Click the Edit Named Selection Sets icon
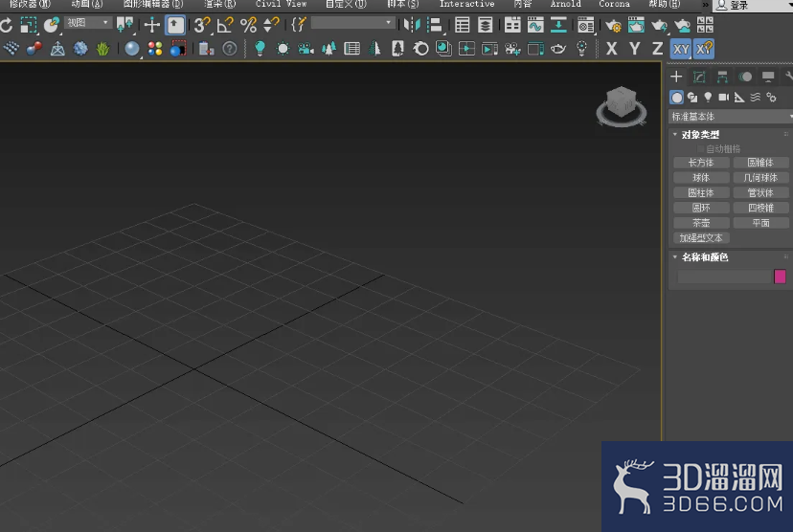Screen dimensions: 793x532 click(x=299, y=24)
